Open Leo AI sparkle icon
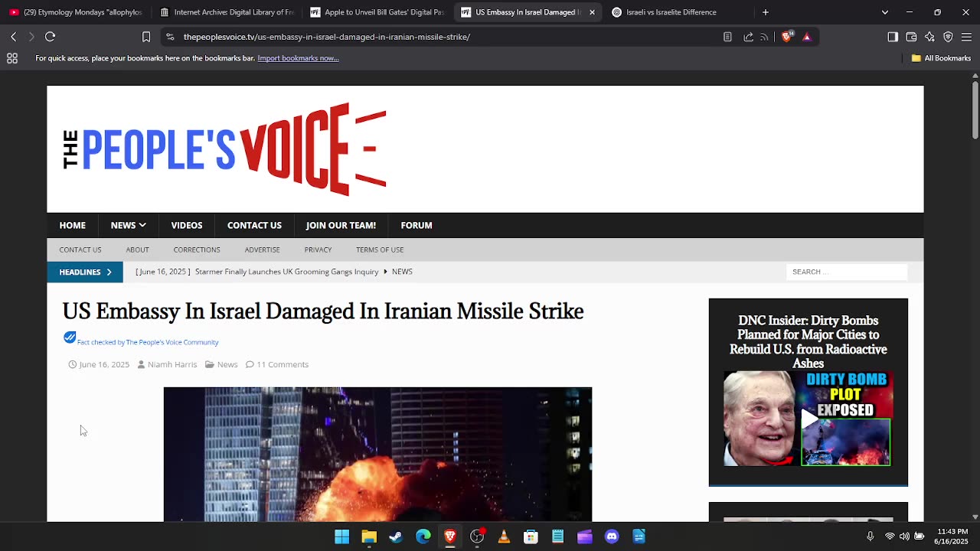 click(x=929, y=37)
